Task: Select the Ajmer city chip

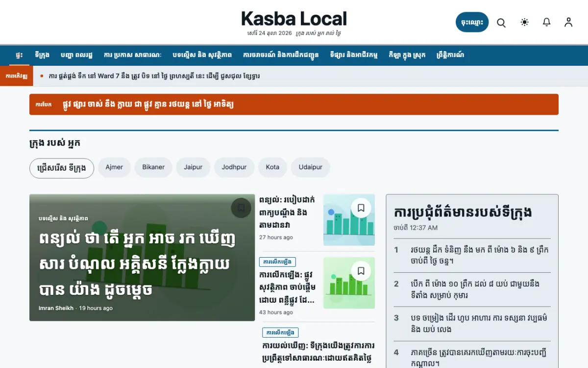Action: click(114, 167)
